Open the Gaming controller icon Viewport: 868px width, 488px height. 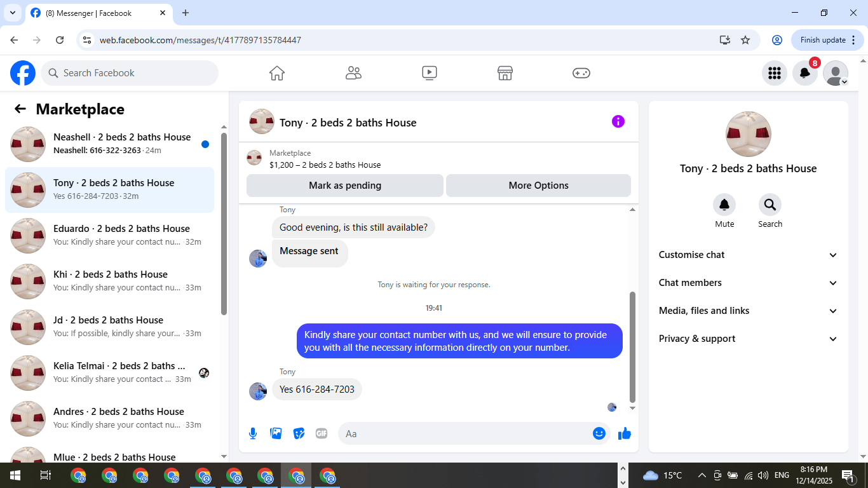tap(581, 73)
